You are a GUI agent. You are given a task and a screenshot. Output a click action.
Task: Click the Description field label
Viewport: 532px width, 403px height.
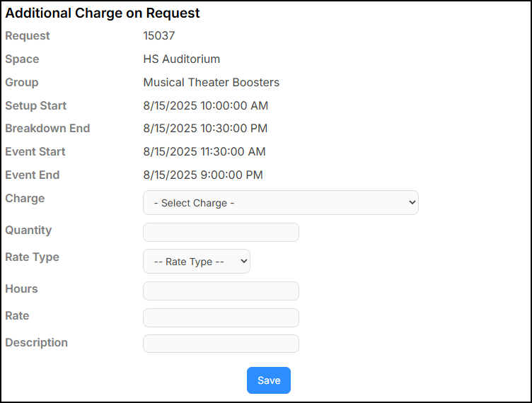coord(36,343)
